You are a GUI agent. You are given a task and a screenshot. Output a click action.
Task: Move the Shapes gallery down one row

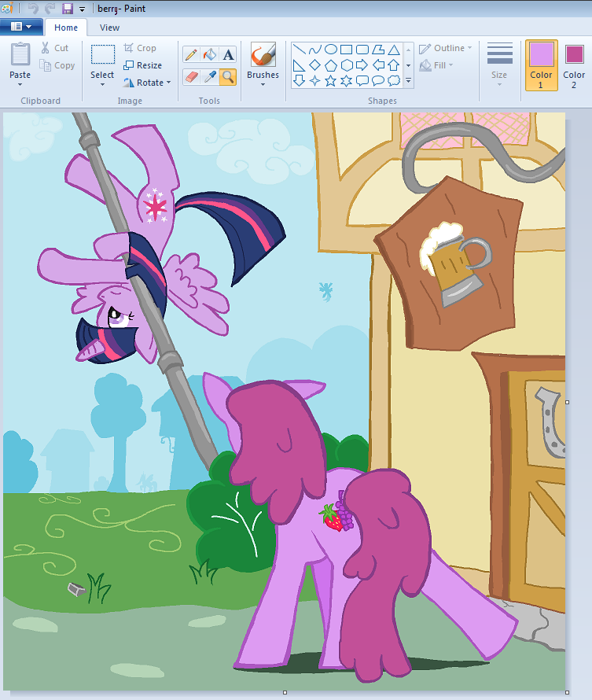[x=408, y=65]
